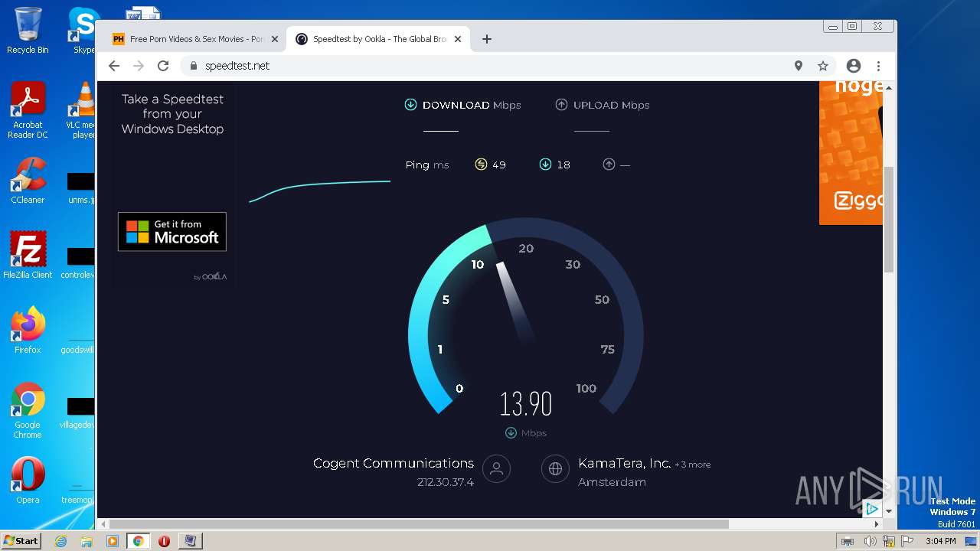
Task: Click the download latency icon beside 18
Action: (545, 165)
